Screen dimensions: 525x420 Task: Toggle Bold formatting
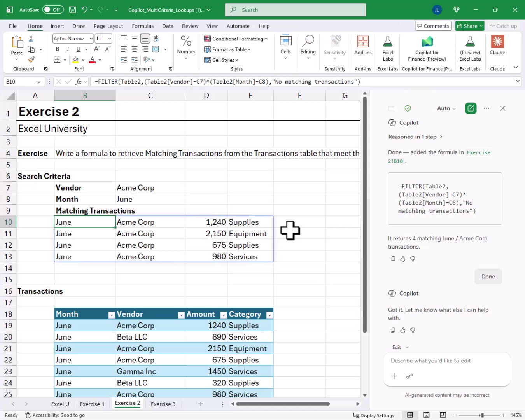point(58,49)
